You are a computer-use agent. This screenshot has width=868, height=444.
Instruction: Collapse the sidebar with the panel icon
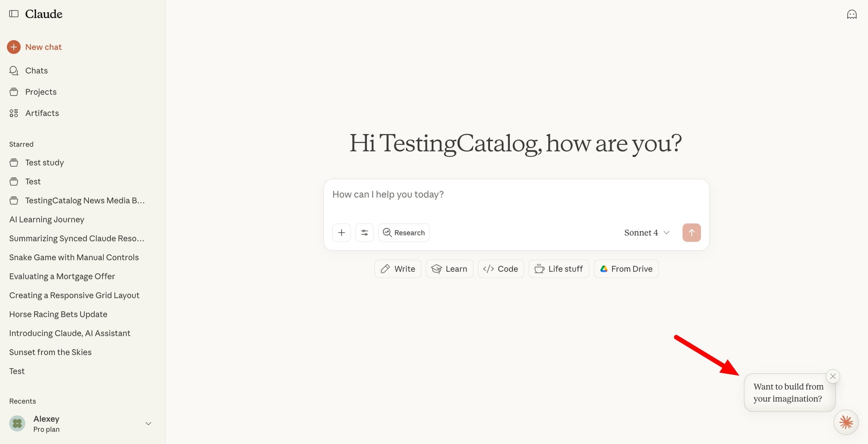pos(14,14)
